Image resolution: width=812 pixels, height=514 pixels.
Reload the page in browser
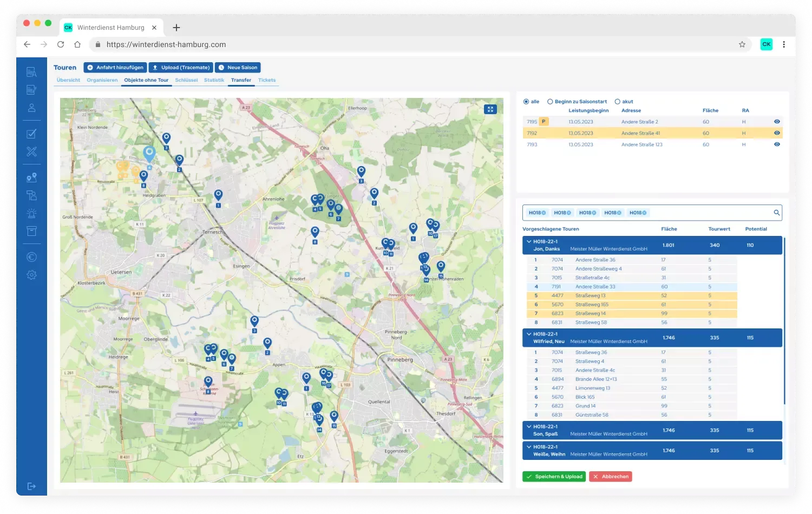pos(61,44)
